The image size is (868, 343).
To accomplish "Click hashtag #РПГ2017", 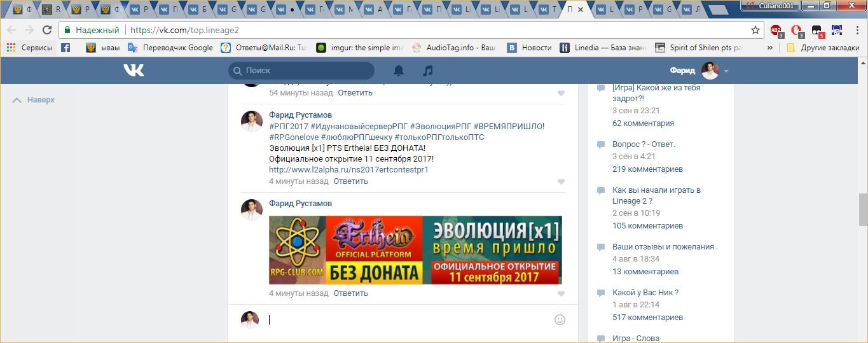I will (x=288, y=127).
